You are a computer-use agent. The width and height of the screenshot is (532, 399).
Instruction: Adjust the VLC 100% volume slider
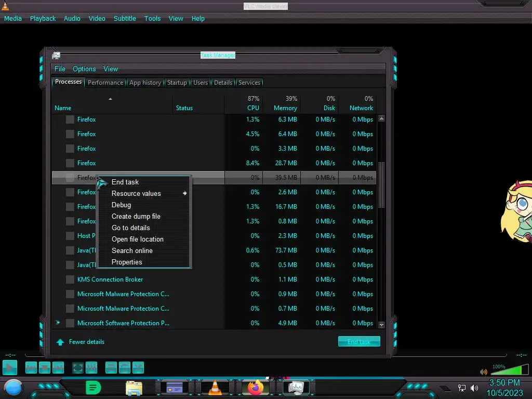pyautogui.click(x=509, y=369)
